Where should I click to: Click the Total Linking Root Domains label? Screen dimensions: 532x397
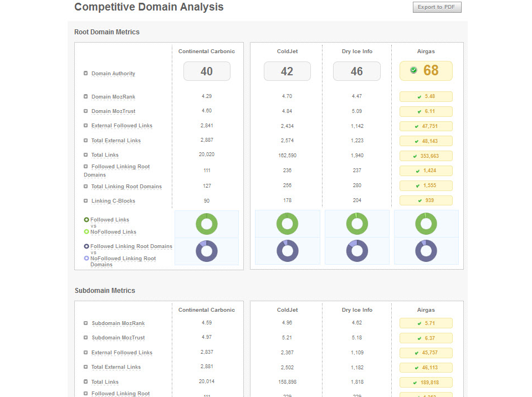126,187
